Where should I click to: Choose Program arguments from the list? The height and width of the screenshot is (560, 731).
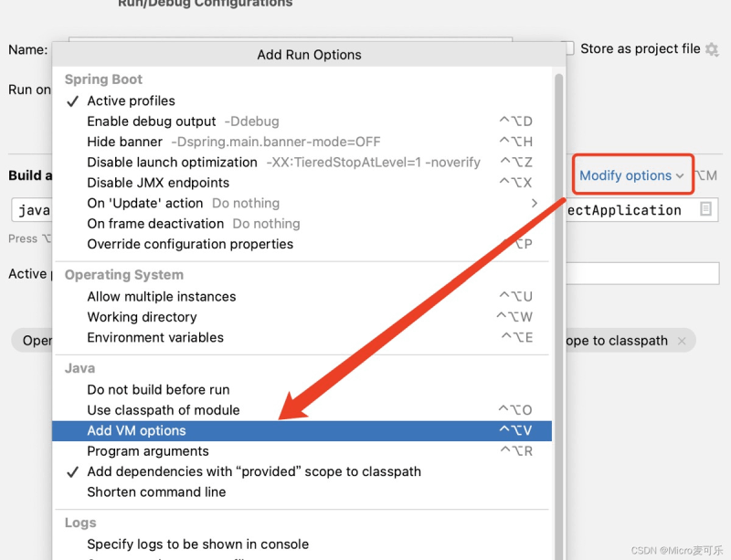pyautogui.click(x=148, y=451)
